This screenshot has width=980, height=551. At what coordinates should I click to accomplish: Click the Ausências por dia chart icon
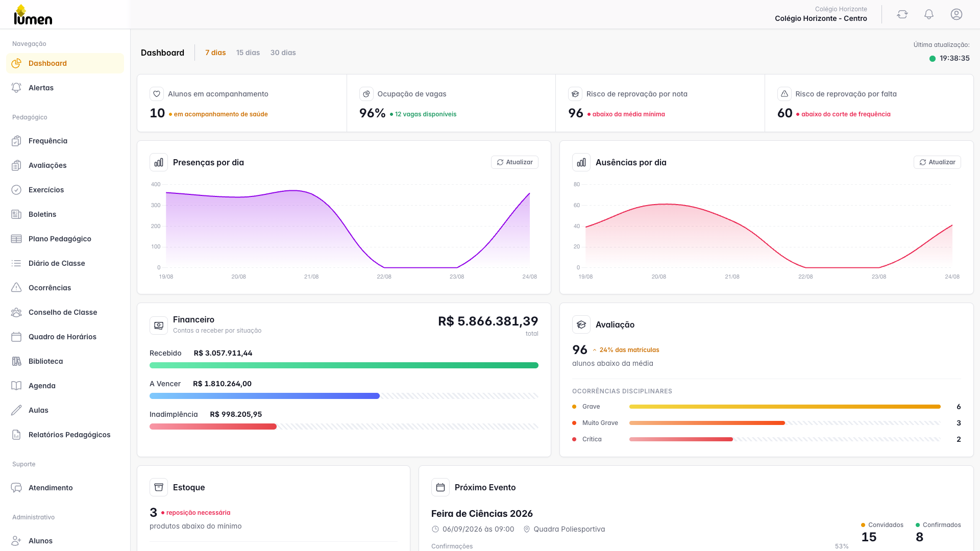tap(581, 162)
